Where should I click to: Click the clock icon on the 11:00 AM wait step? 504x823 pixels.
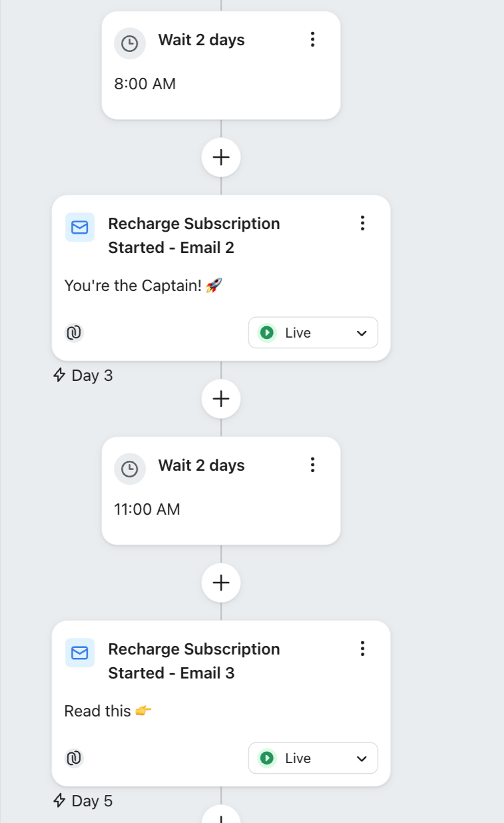coord(129,469)
